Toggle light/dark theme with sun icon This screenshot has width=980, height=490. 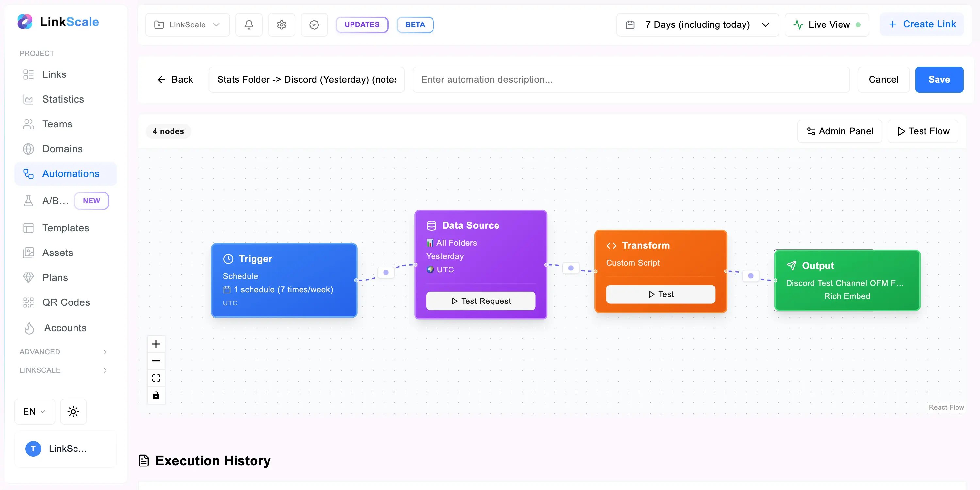73,411
